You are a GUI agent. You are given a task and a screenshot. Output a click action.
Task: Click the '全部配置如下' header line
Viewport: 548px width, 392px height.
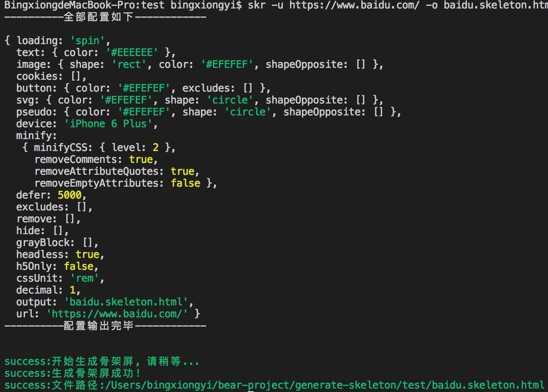pyautogui.click(x=105, y=17)
